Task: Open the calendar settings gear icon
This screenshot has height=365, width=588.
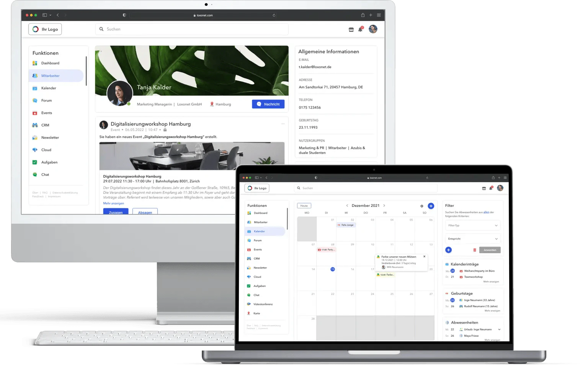Action: (x=421, y=206)
